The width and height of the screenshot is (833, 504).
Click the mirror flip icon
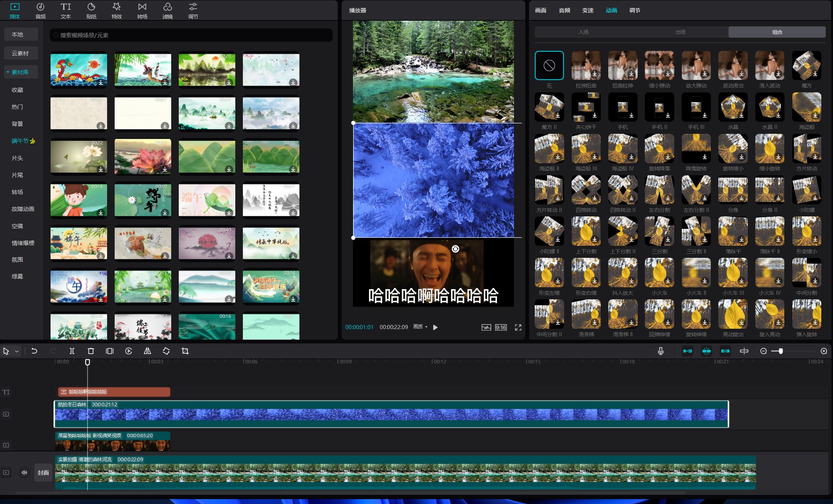147,351
